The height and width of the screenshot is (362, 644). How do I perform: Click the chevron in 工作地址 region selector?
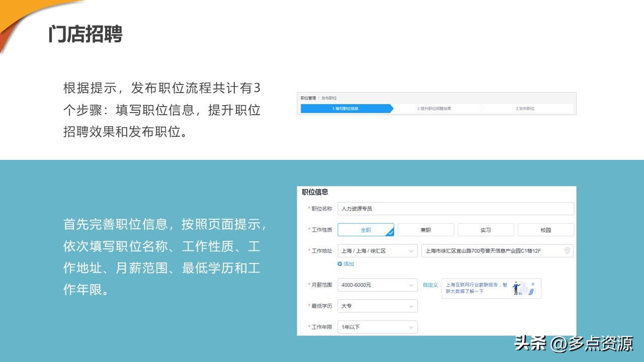point(411,251)
